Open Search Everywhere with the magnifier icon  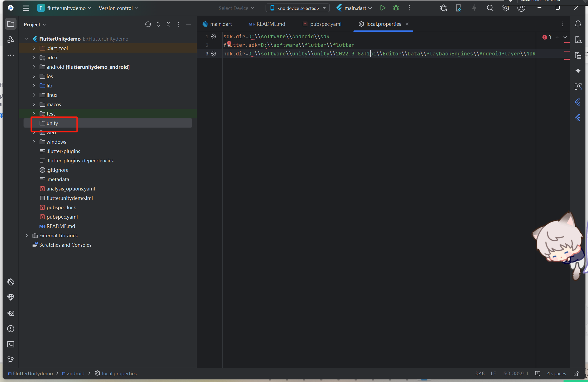490,8
